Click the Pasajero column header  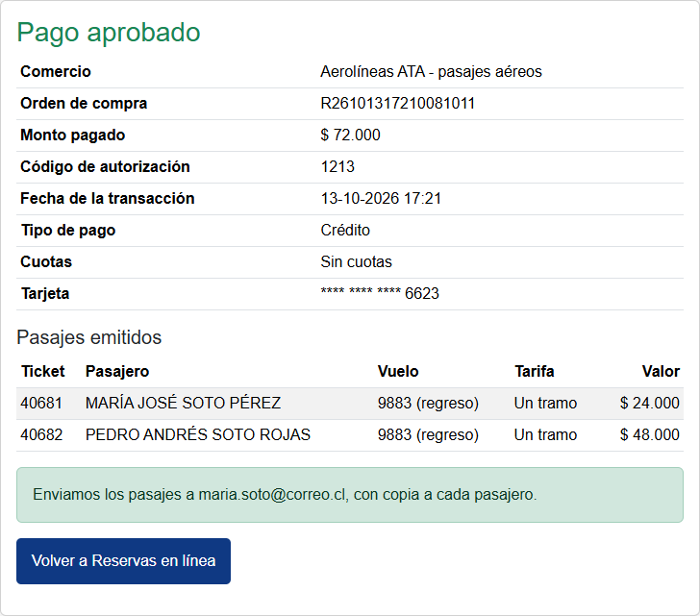(117, 371)
